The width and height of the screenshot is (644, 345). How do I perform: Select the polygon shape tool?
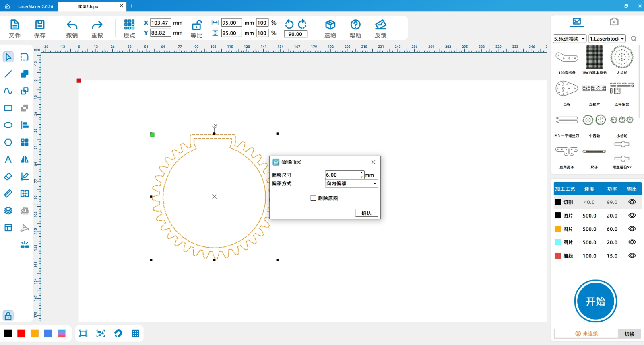(8, 142)
